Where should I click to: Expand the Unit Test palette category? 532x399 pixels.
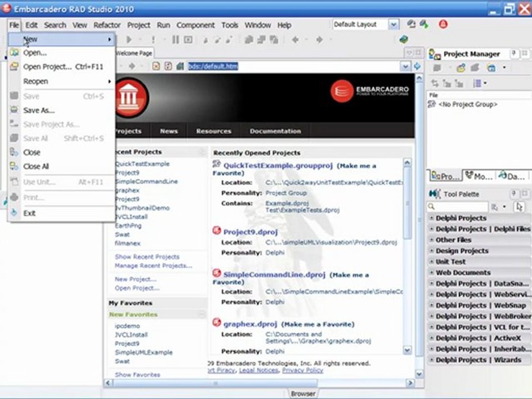tap(432, 261)
